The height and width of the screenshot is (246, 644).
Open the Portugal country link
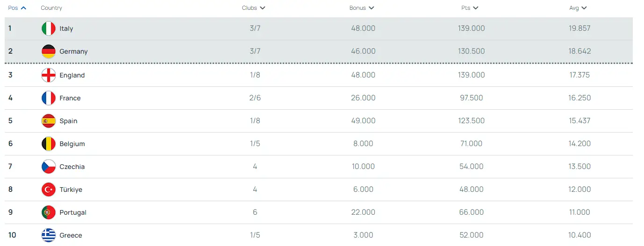[73, 212]
